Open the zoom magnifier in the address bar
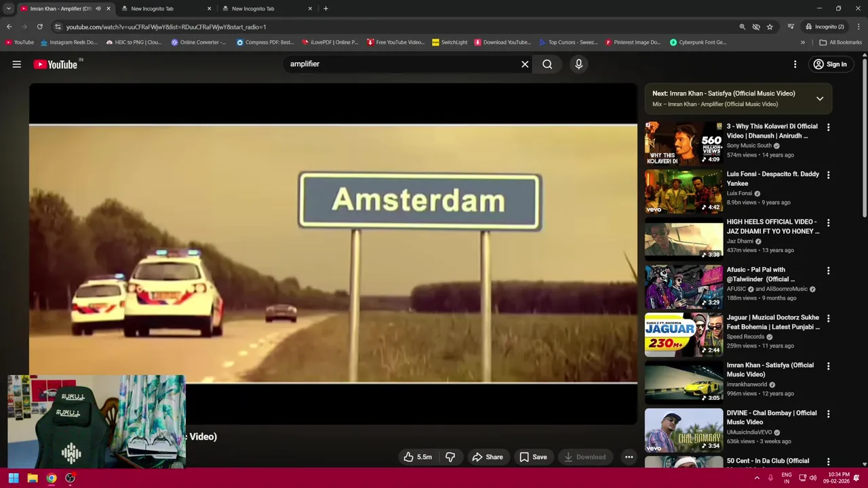The width and height of the screenshot is (868, 488). pyautogui.click(x=742, y=26)
